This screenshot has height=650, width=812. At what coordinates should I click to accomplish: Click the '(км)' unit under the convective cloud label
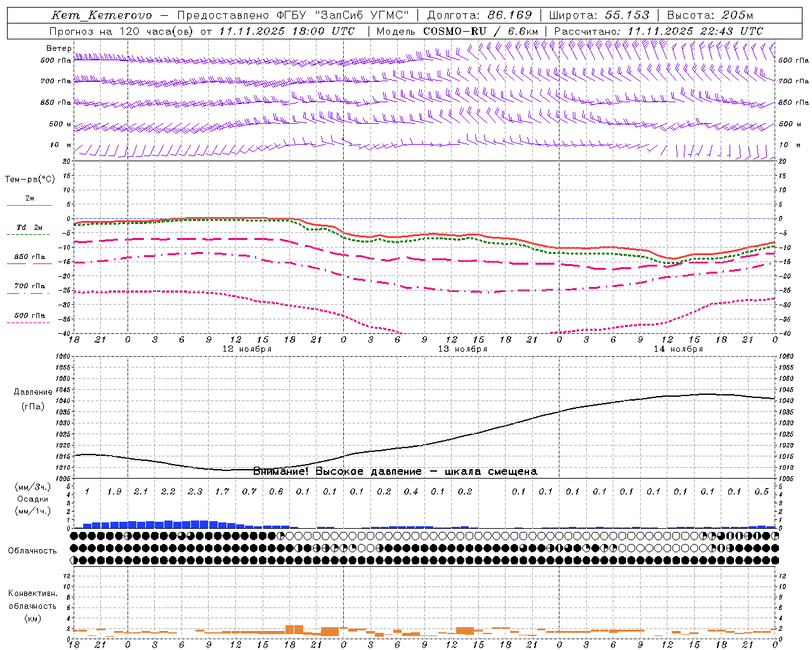click(33, 618)
